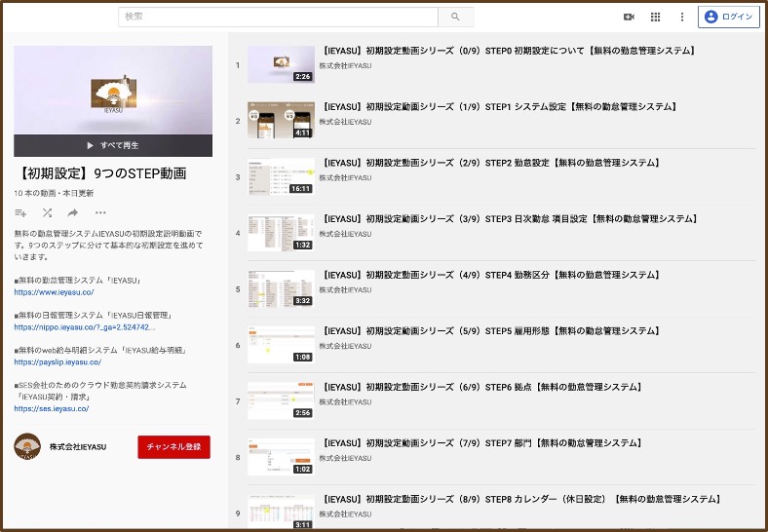
Task: Open the https://ses.ieyasu.co/ link
Action: click(x=52, y=408)
